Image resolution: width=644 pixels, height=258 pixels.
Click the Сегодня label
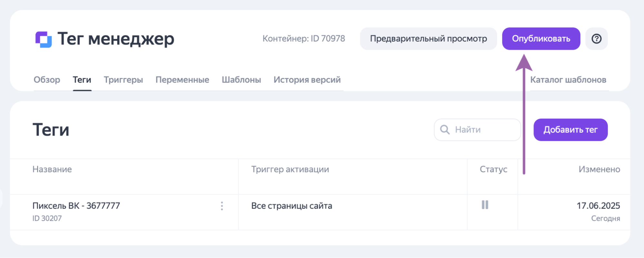[x=606, y=218]
